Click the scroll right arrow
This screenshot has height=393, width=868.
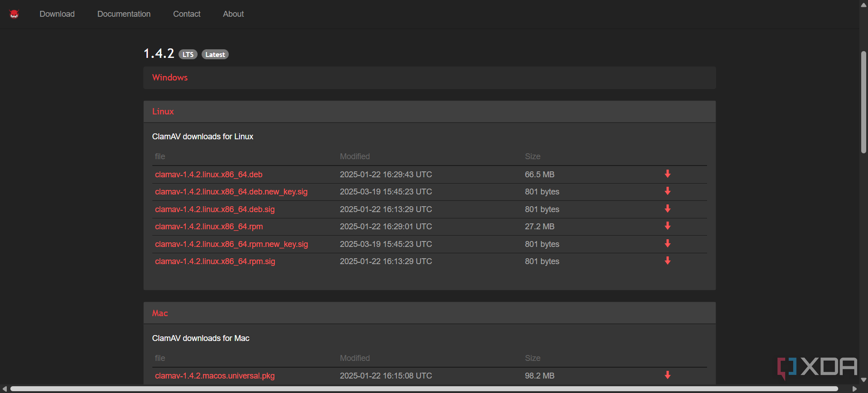click(x=854, y=389)
